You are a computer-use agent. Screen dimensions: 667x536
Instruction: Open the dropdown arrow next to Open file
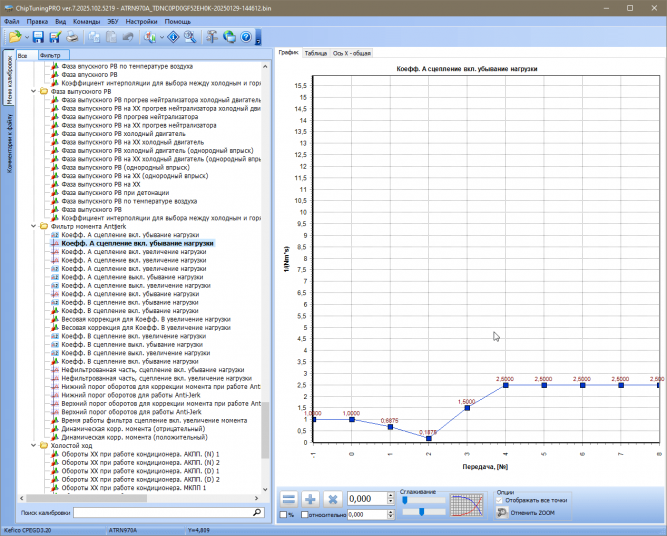(26, 37)
